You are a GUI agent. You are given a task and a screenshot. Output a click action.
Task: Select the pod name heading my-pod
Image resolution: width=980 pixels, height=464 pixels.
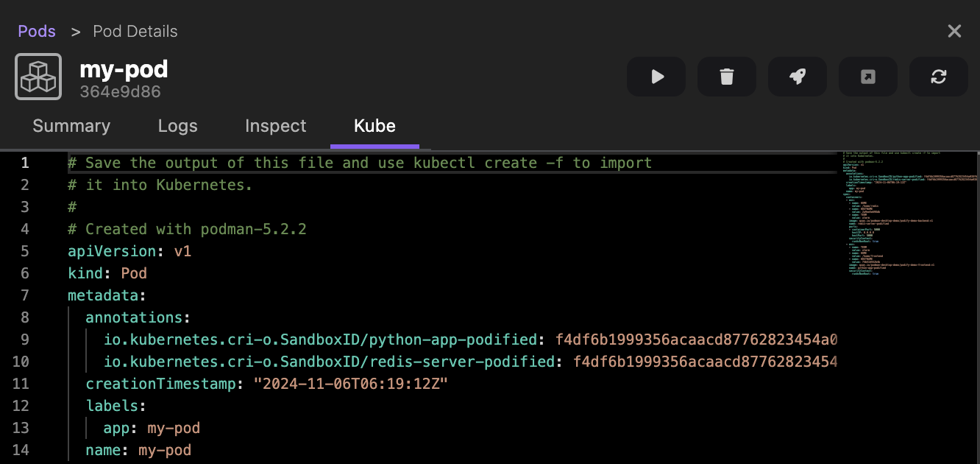pyautogui.click(x=124, y=68)
